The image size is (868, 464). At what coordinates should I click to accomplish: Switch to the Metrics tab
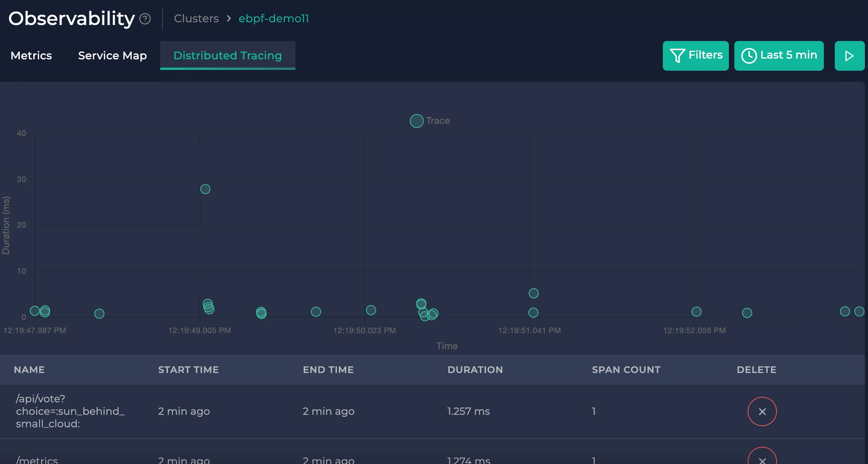(31, 55)
